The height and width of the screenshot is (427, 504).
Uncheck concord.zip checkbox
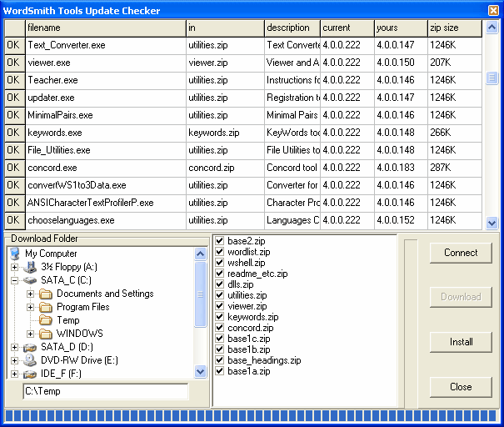coord(220,328)
